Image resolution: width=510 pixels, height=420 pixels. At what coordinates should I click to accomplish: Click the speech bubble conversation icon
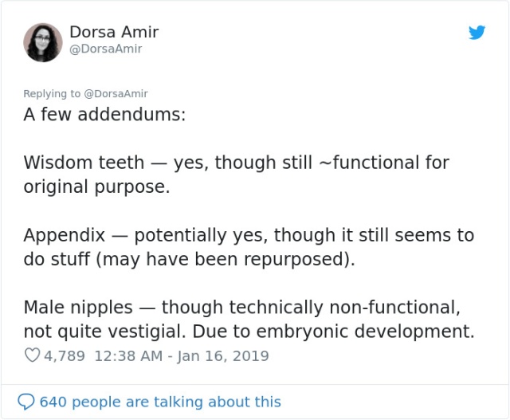(x=26, y=402)
